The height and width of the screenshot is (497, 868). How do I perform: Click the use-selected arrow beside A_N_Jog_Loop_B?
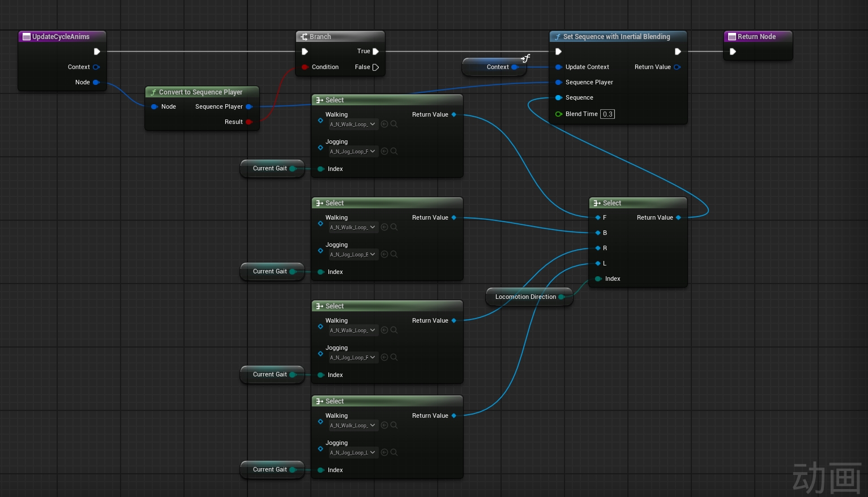(384, 254)
